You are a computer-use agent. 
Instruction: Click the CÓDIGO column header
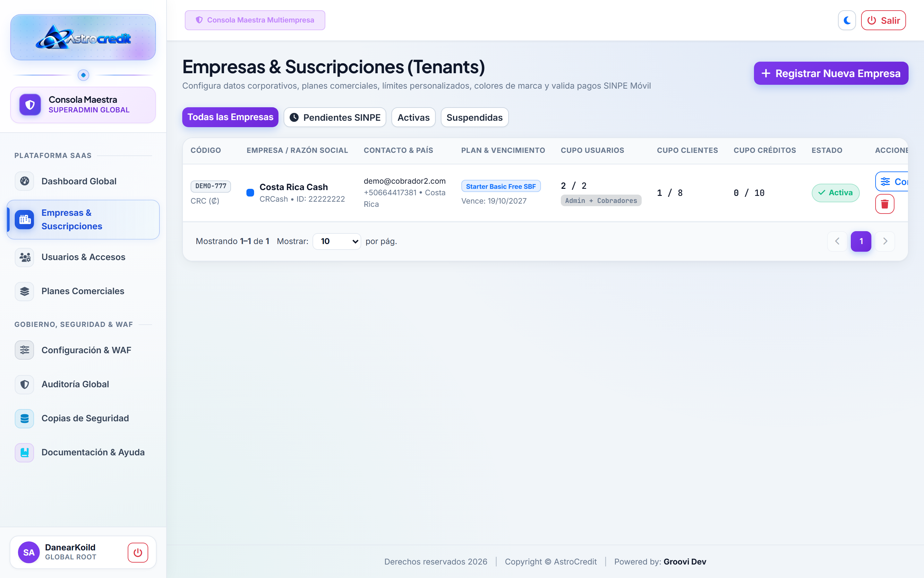pos(206,150)
